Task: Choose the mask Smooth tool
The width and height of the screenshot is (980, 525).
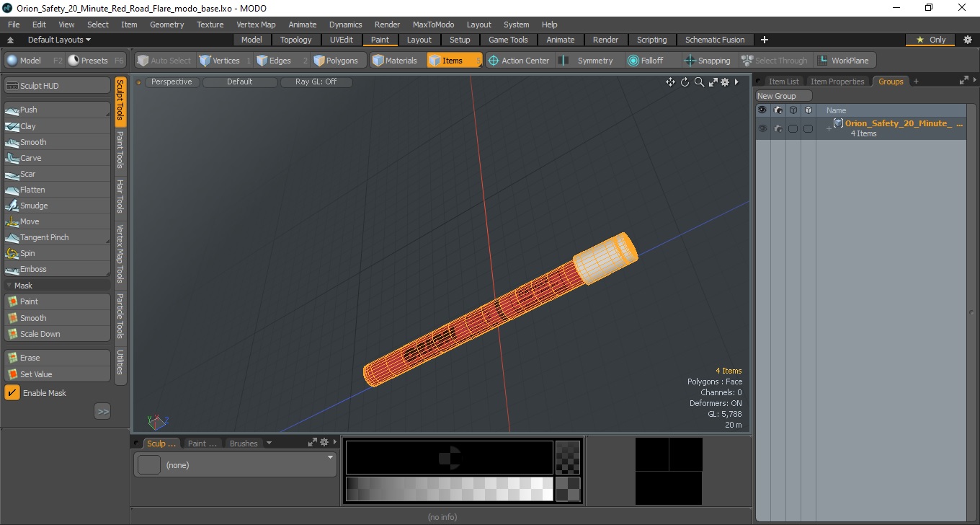Action: coord(57,318)
